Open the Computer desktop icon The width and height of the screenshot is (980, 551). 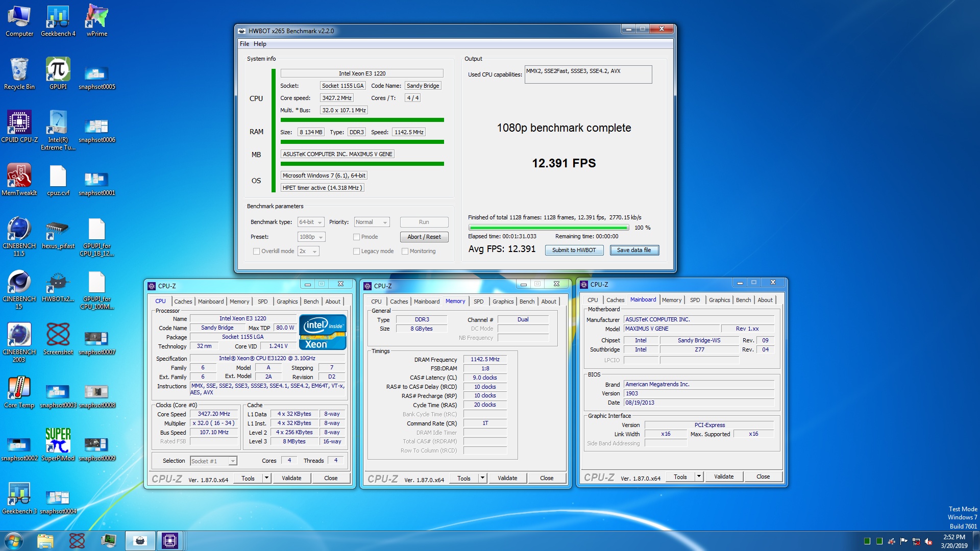point(19,21)
